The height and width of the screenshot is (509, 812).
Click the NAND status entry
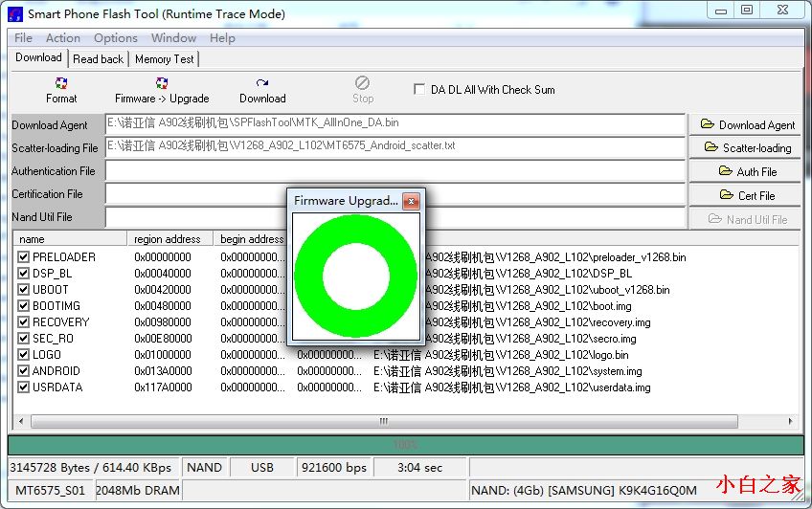click(x=204, y=468)
